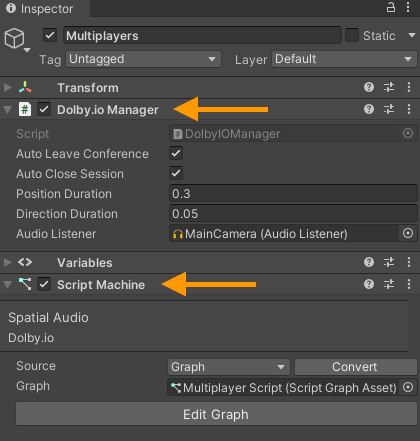Enable the Static checkbox
Image resolution: width=420 pixels, height=441 pixels.
coord(352,35)
